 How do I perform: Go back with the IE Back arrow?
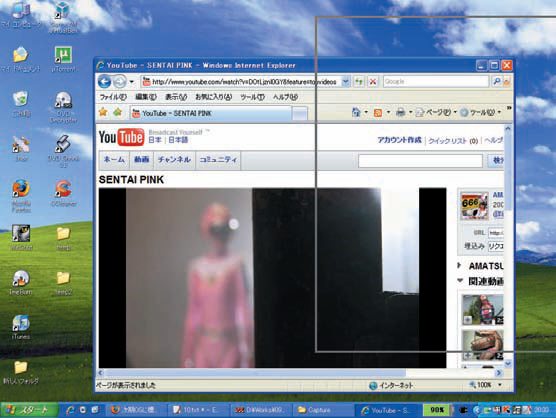tap(104, 82)
